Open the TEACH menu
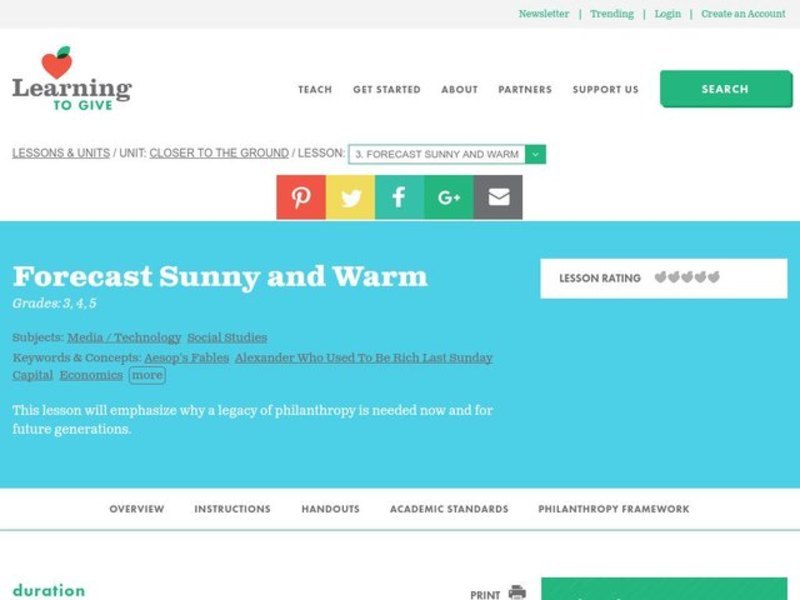The height and width of the screenshot is (600, 800). tap(313, 89)
